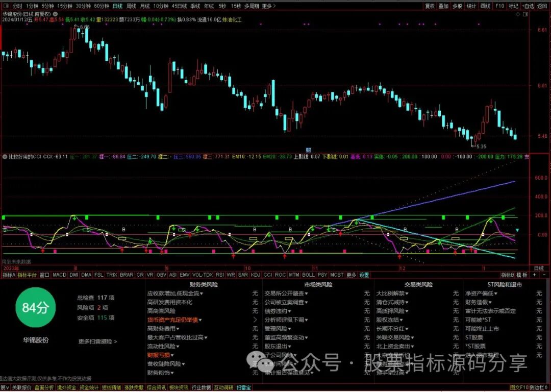Switch to 指标A indicator group

[x=9, y=275]
